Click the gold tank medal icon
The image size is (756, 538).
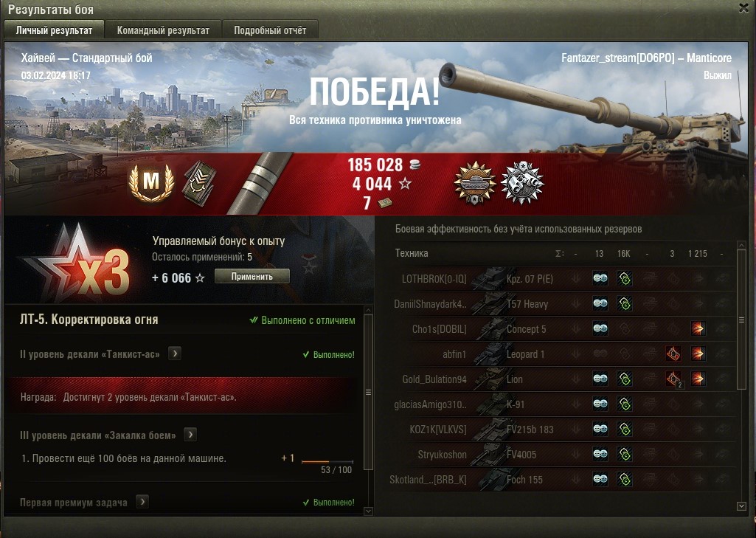tap(475, 183)
